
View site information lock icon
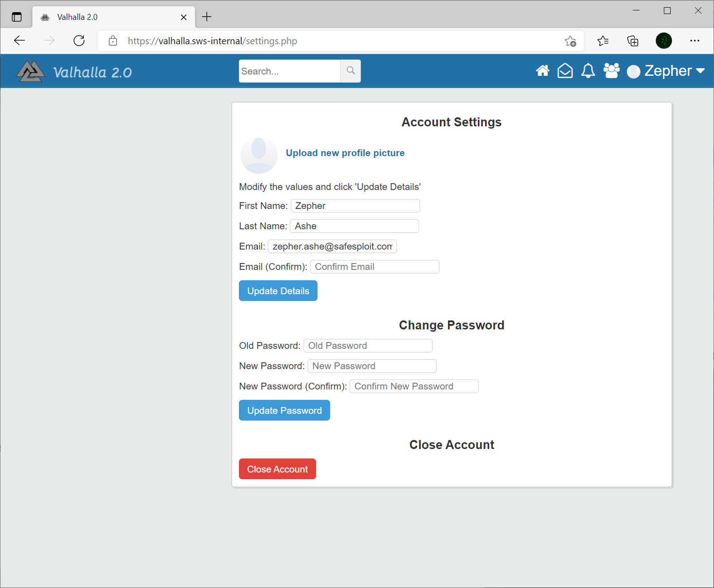coord(113,41)
